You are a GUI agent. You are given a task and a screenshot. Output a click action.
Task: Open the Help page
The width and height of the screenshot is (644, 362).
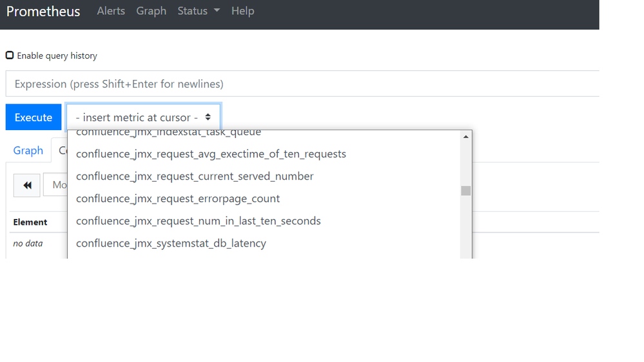click(243, 11)
